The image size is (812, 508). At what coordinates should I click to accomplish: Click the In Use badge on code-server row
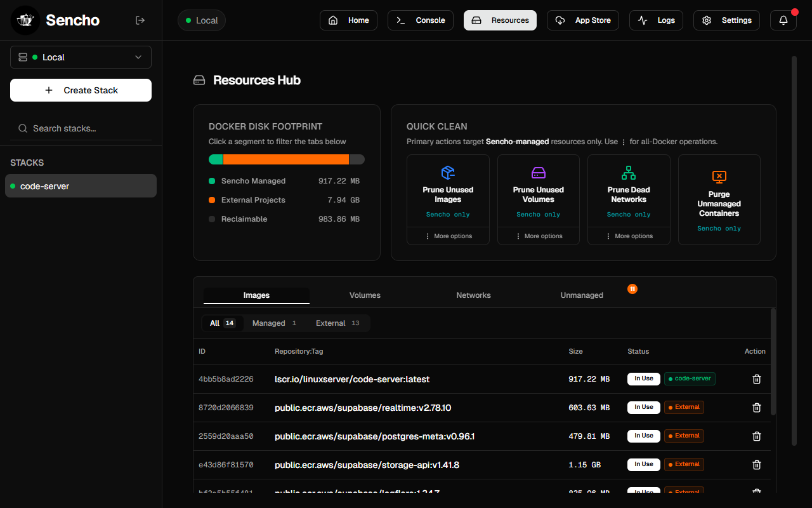[x=644, y=378]
